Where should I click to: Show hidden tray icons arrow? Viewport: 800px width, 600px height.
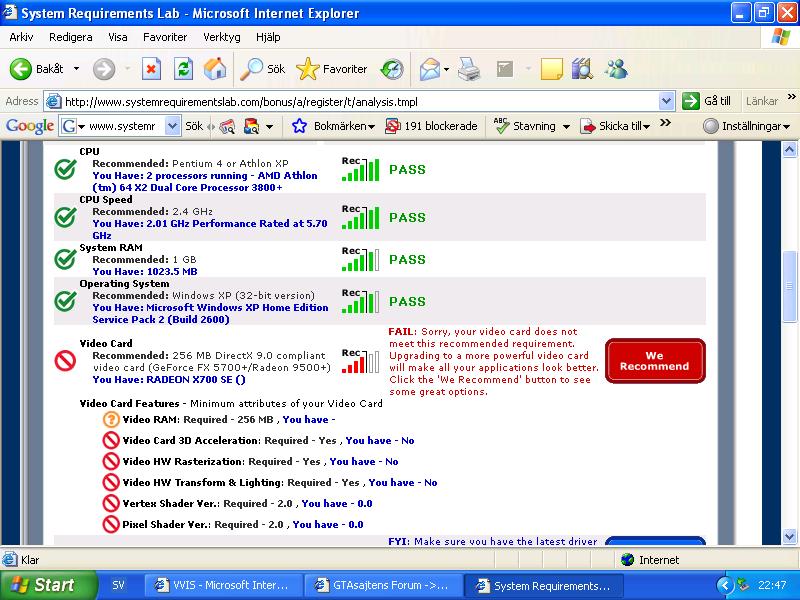tap(724, 585)
